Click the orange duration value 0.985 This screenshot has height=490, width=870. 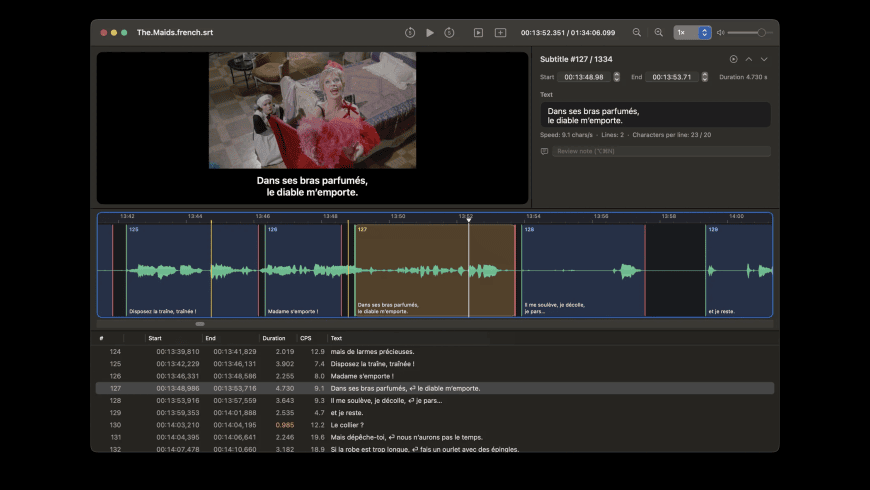(x=285, y=425)
